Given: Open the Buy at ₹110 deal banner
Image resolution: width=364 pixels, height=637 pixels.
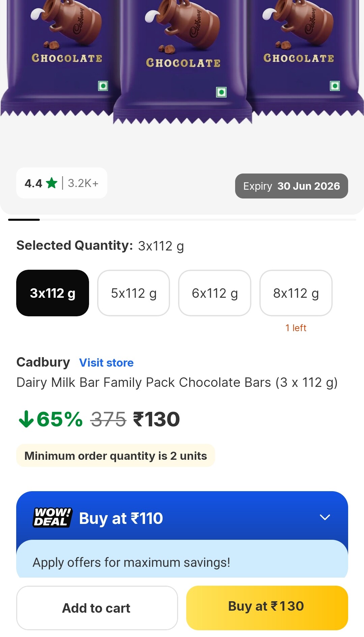Looking at the screenshot, I should click(182, 516).
